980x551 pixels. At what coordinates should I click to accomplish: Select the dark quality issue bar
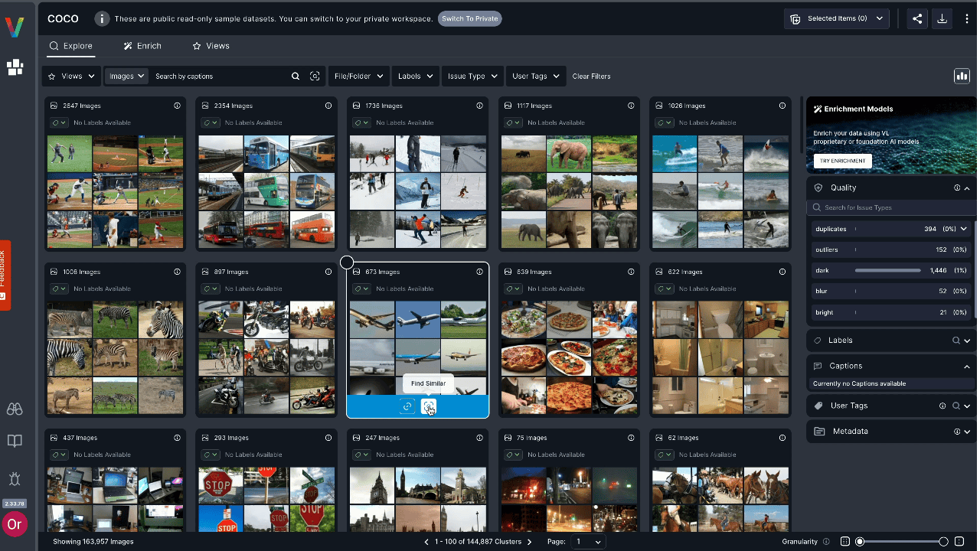click(888, 270)
